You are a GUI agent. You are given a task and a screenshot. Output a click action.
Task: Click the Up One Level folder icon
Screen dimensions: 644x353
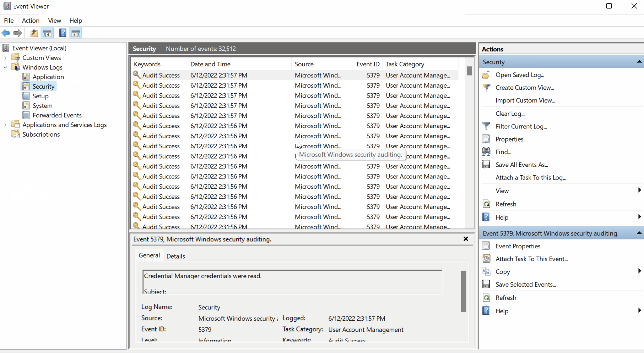click(x=34, y=33)
